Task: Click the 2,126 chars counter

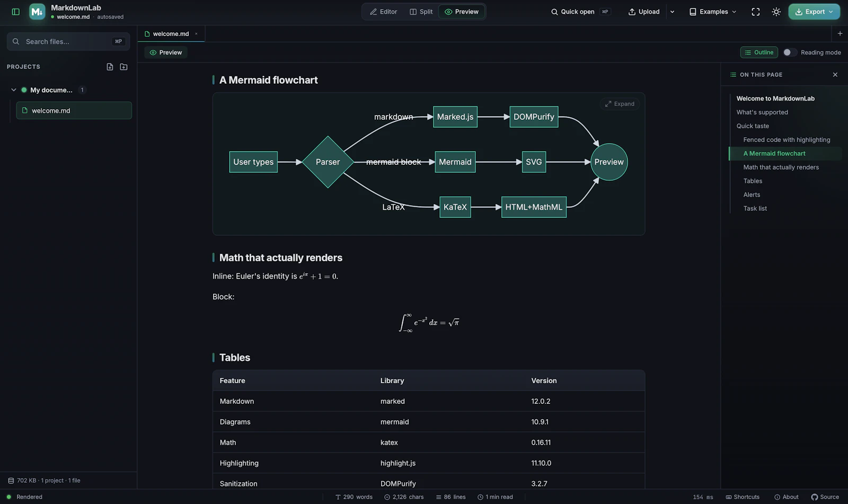Action: click(x=404, y=497)
